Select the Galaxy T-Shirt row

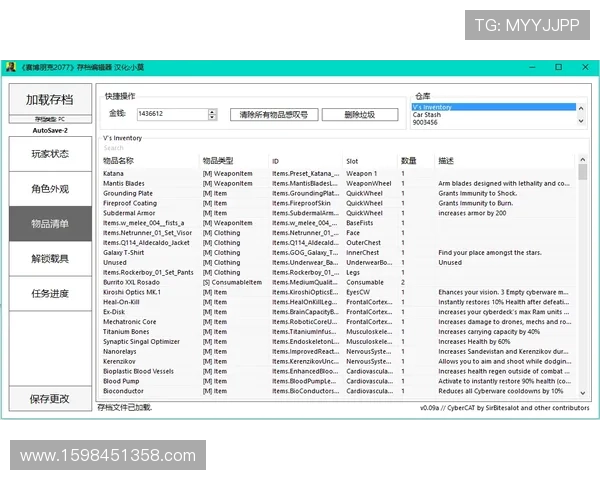(125, 253)
